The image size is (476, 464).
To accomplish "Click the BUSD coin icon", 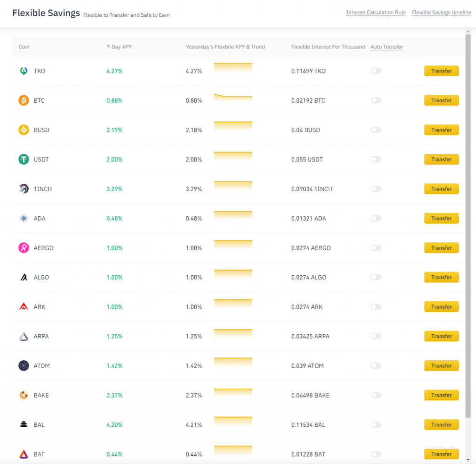I will click(24, 130).
